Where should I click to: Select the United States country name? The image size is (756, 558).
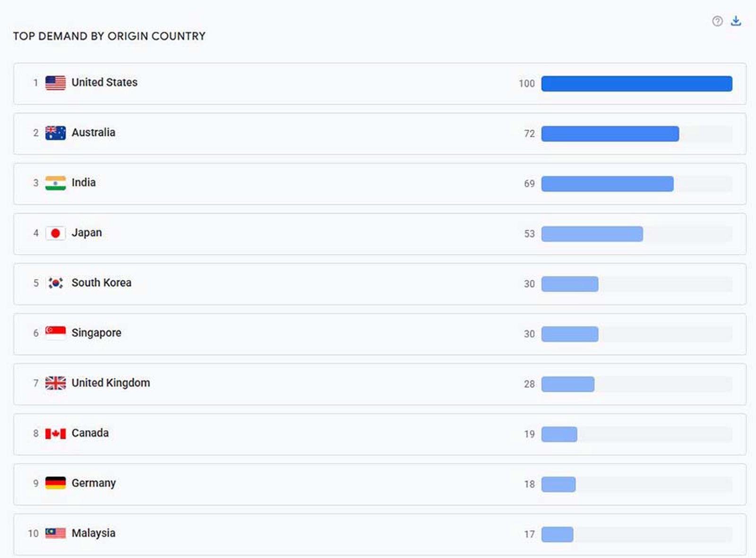click(104, 83)
